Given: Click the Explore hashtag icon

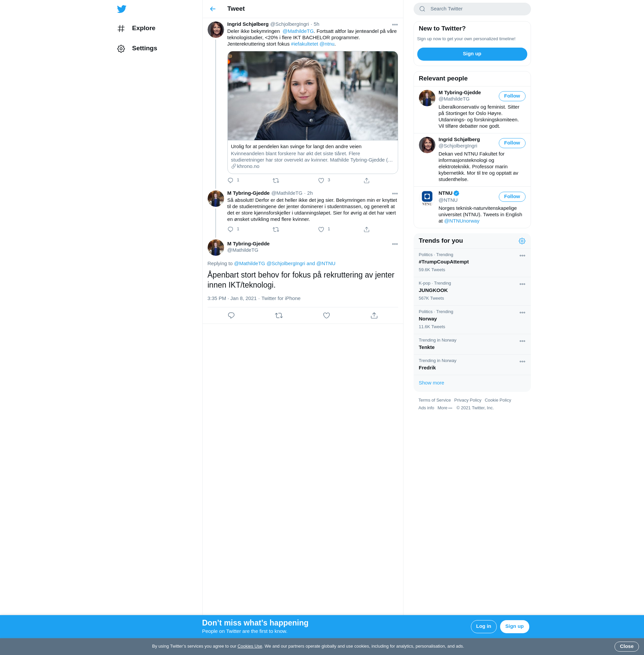Looking at the screenshot, I should [121, 28].
